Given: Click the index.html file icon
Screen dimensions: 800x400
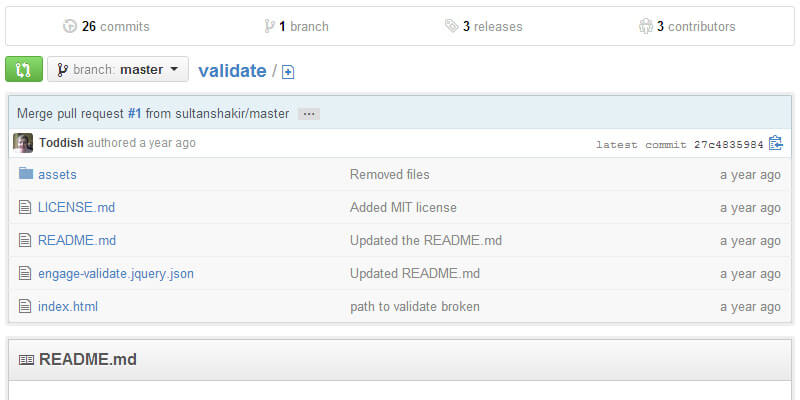Looking at the screenshot, I should pos(25,306).
